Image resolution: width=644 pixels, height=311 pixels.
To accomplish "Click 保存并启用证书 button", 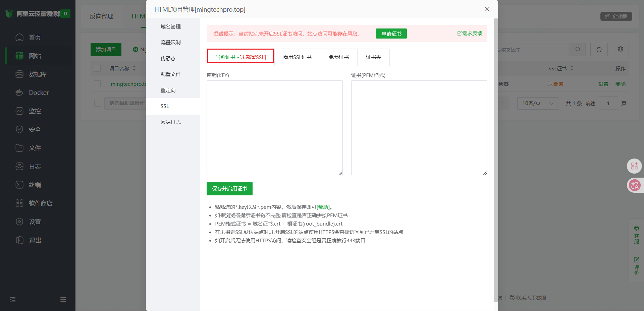I will click(x=229, y=189).
